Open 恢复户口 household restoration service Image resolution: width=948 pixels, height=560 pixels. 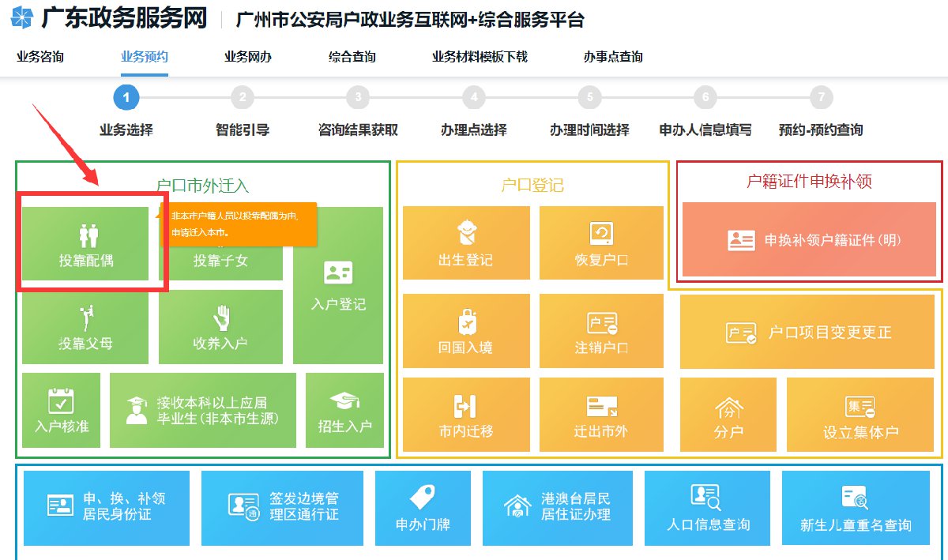[x=602, y=243]
